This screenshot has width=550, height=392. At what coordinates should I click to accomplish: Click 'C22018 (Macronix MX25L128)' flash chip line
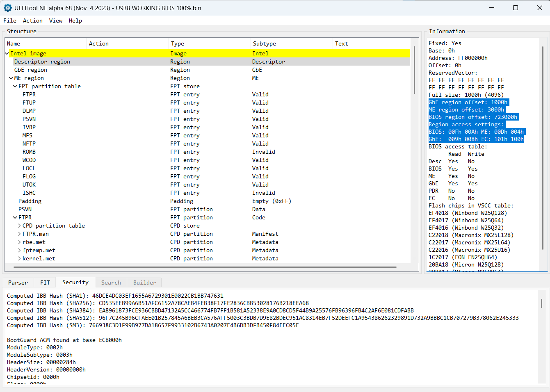(471, 235)
